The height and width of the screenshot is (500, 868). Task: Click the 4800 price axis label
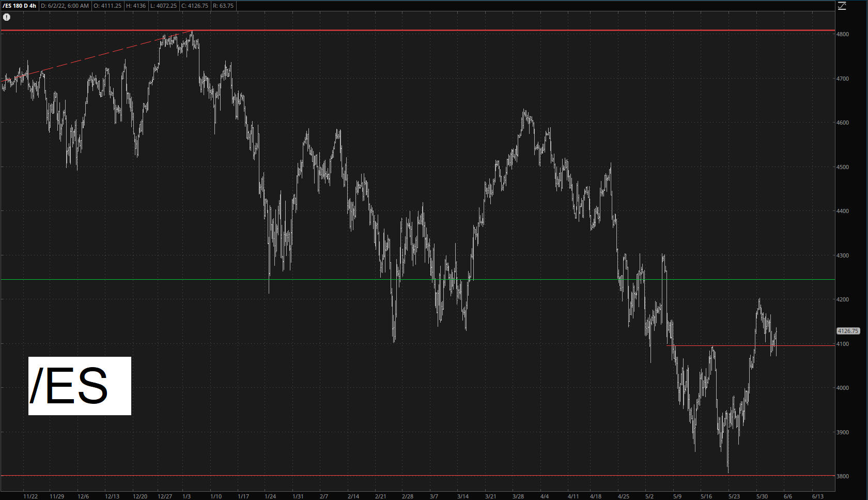tap(843, 34)
